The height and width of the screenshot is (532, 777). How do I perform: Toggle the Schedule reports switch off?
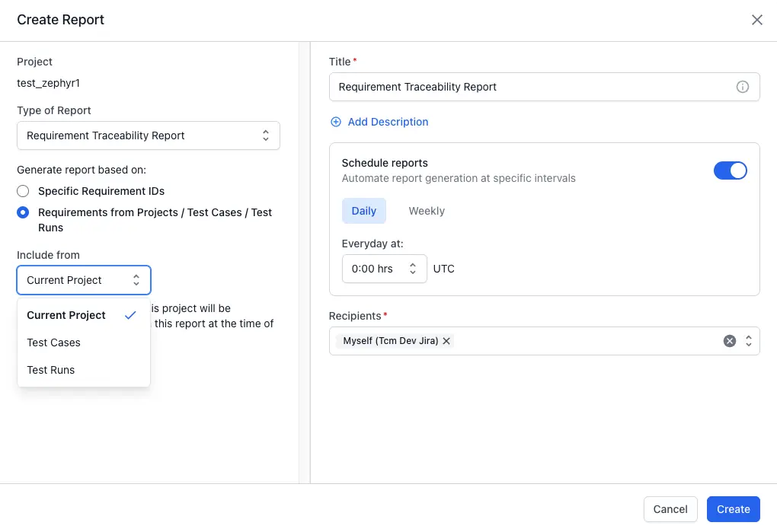point(730,170)
